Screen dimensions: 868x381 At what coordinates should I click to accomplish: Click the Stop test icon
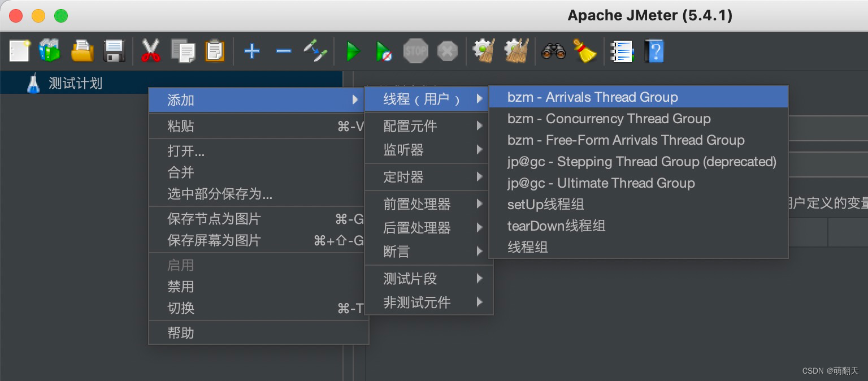pyautogui.click(x=416, y=51)
